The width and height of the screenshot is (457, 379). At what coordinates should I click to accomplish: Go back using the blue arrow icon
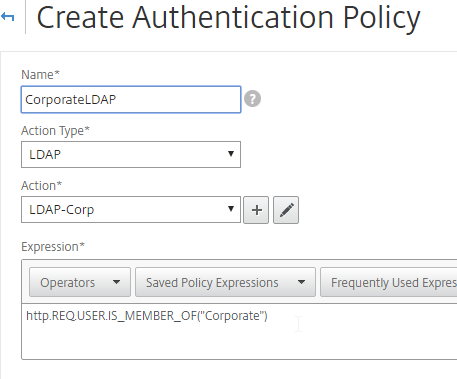pyautogui.click(x=8, y=16)
